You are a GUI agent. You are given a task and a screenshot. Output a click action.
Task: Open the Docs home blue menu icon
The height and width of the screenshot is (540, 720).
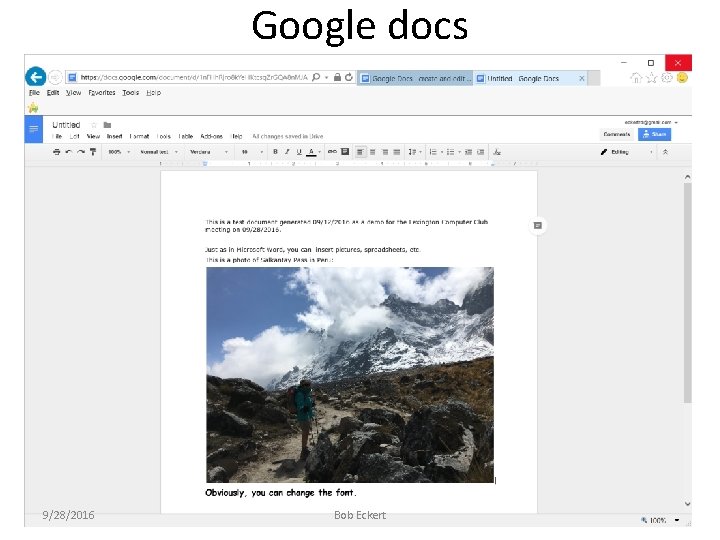tap(34, 129)
